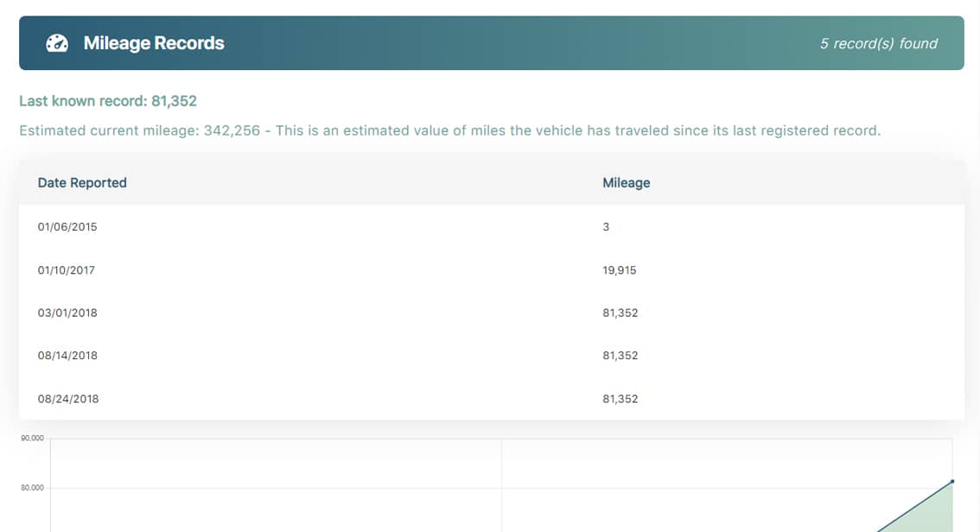Image resolution: width=980 pixels, height=532 pixels.
Task: Click the 19,915 mileage value
Action: tap(619, 270)
